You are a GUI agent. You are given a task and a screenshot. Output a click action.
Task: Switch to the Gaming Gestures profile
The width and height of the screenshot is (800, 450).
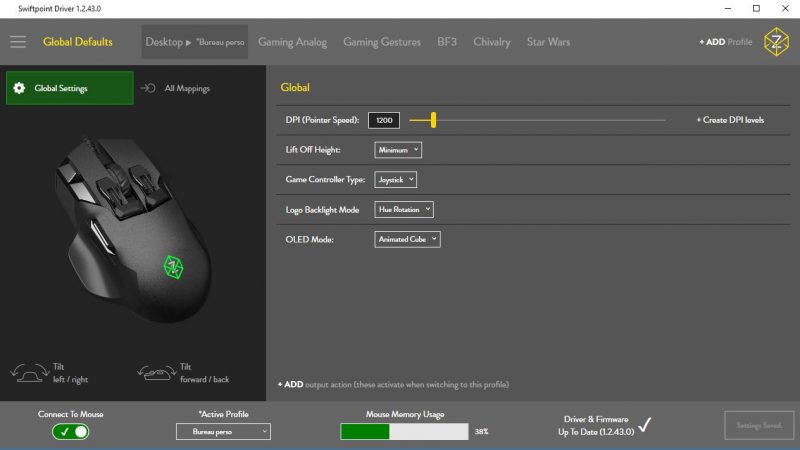[382, 42]
